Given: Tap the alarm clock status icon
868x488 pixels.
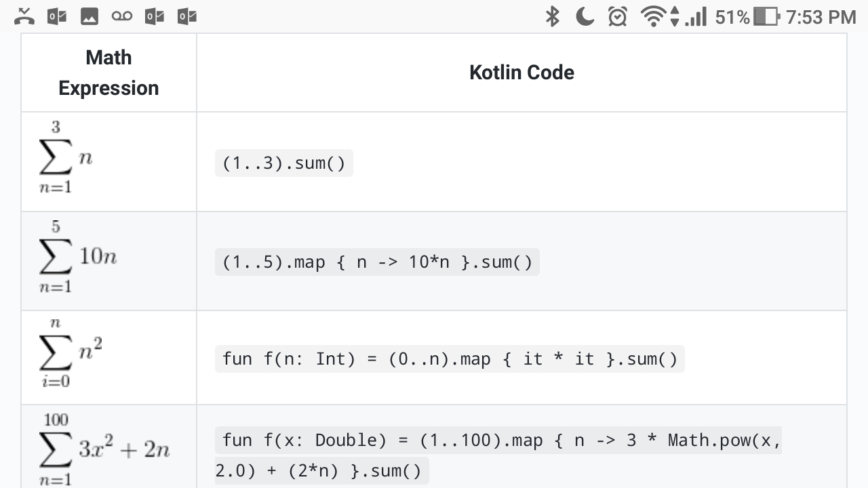Looking at the screenshot, I should click(616, 15).
